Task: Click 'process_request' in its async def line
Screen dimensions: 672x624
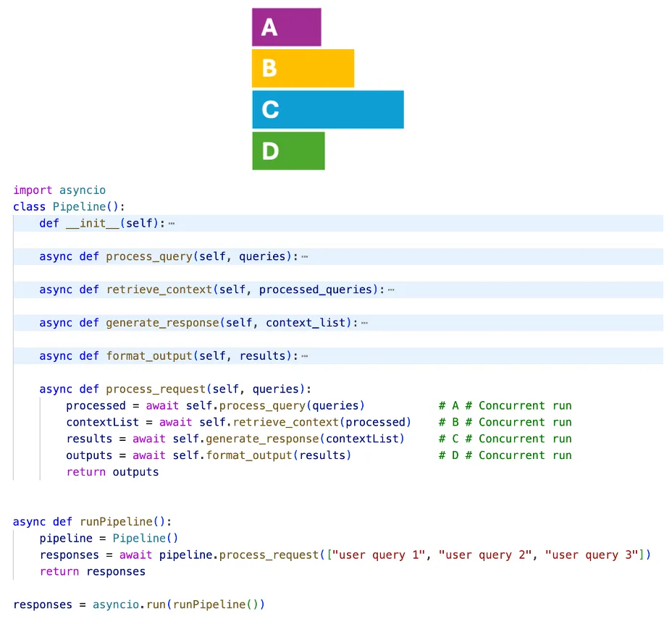Action: (x=156, y=389)
